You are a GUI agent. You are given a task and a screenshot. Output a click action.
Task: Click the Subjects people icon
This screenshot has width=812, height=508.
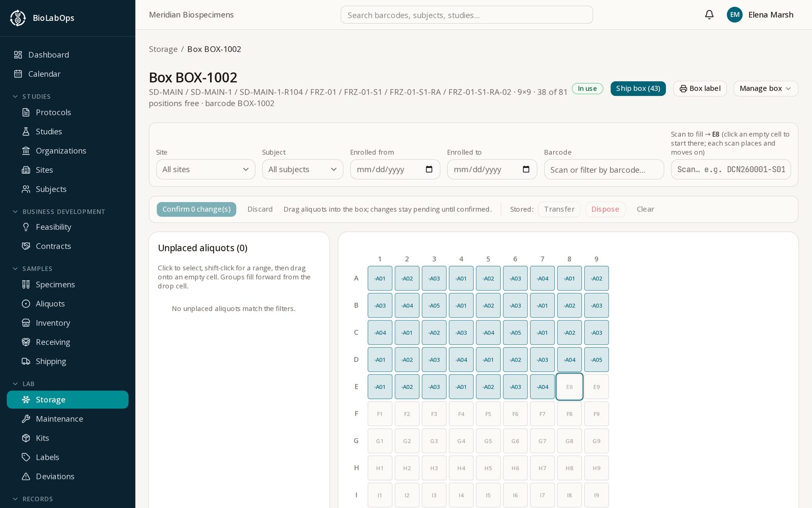pyautogui.click(x=26, y=189)
